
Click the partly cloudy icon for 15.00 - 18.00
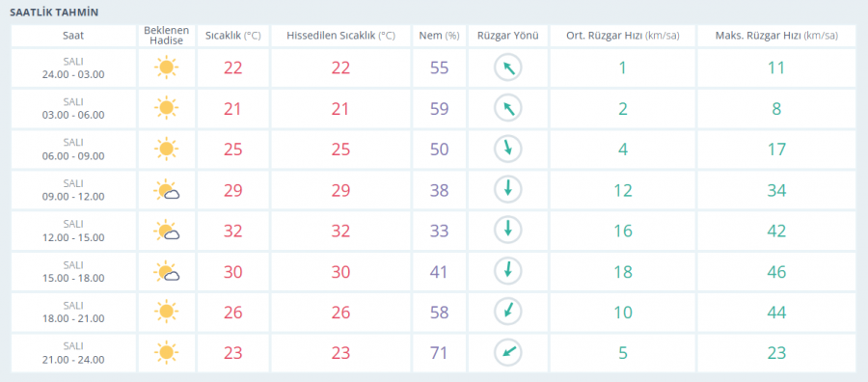click(167, 272)
